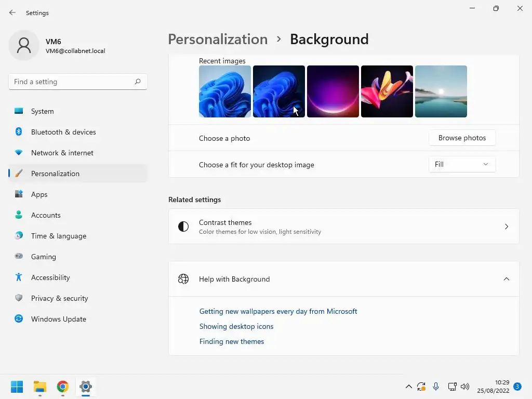Select Personalization in the sidebar
This screenshot has width=532, height=399.
pos(78,174)
